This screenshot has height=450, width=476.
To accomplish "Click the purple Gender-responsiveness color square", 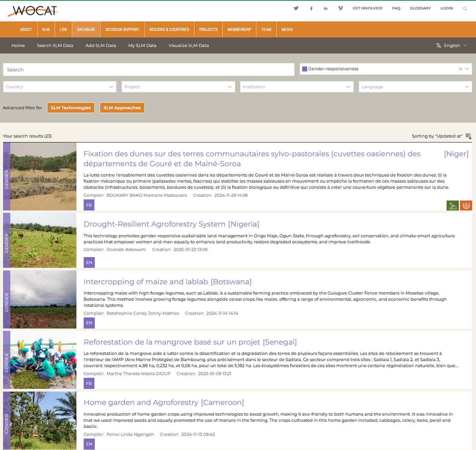I will (x=305, y=69).
